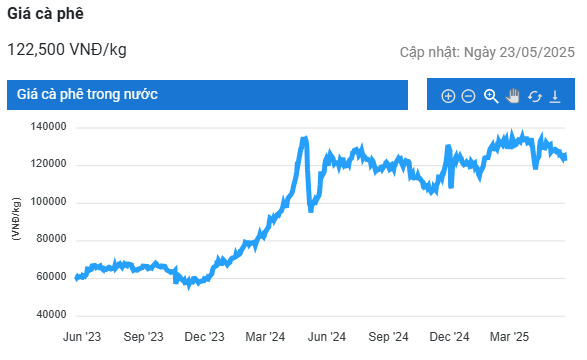Screen dimensions: 587x360
Task: Click the Dec '23 axis label
Action: [x=204, y=337]
